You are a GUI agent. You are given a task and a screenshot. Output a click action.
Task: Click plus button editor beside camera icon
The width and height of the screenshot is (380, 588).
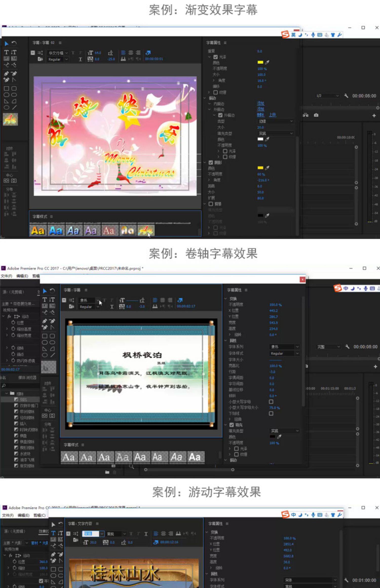(374, 115)
